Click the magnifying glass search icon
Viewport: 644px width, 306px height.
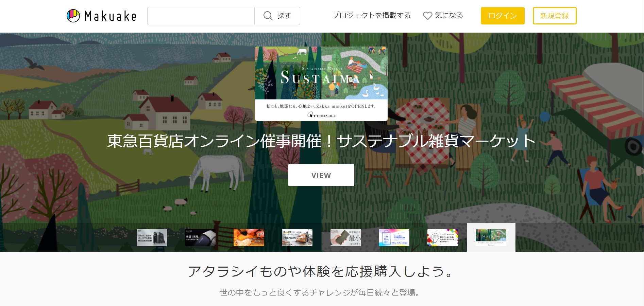pos(268,16)
